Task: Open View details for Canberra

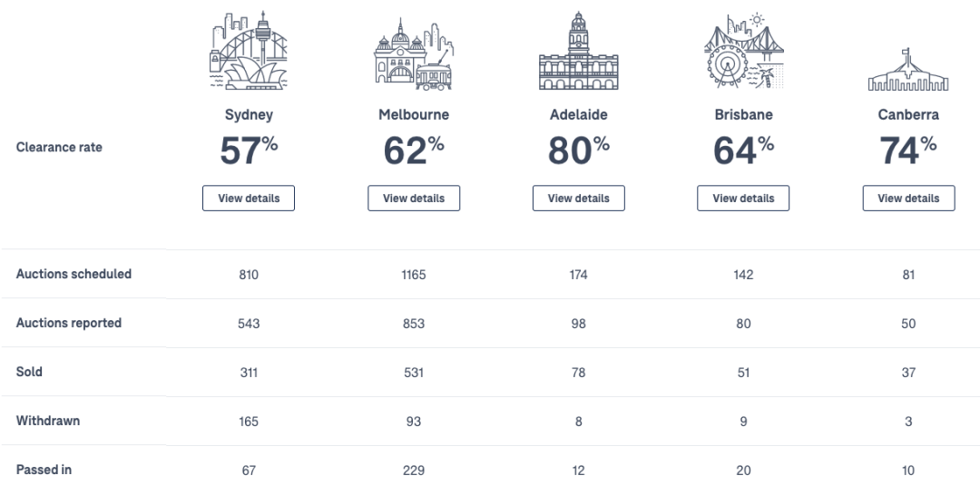Action: click(908, 198)
